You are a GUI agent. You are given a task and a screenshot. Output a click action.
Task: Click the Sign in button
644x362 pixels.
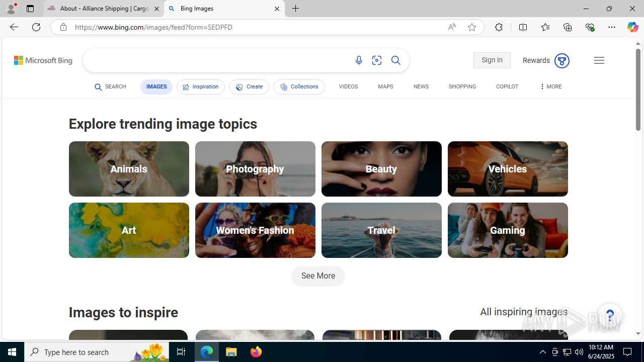tap(492, 60)
